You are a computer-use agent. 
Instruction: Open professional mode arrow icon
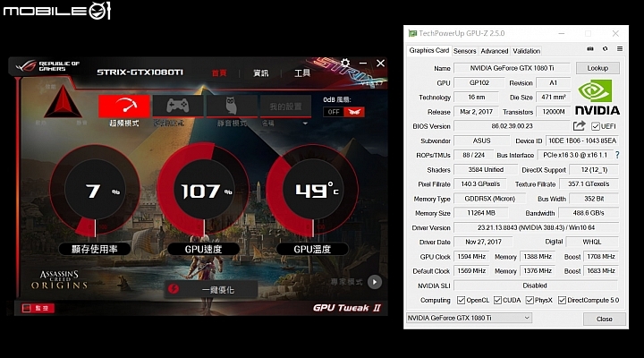click(374, 282)
